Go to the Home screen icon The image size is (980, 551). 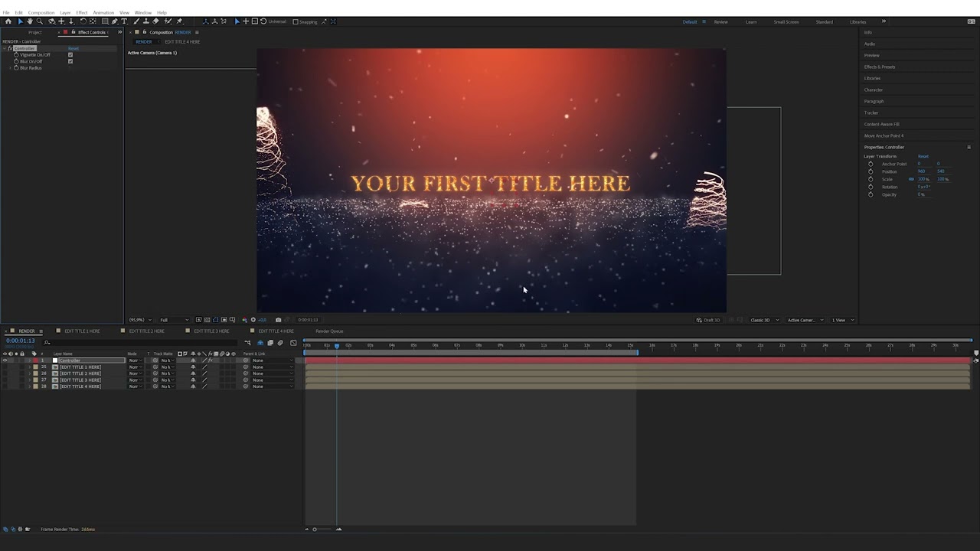[8, 21]
